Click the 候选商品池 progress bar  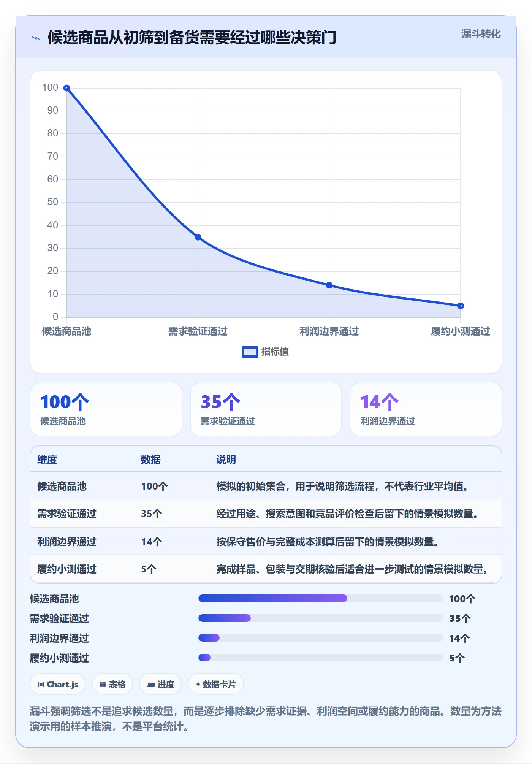[320, 598]
